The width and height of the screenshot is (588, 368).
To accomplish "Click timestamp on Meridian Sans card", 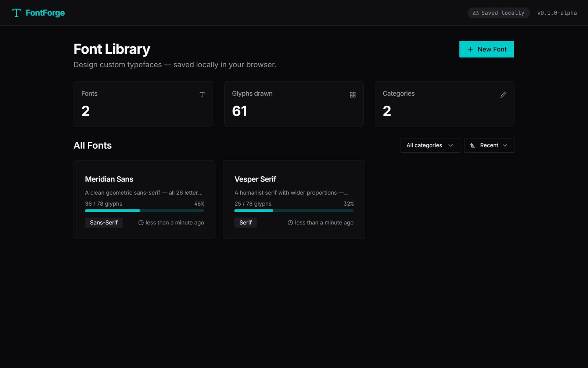I will pos(175,223).
